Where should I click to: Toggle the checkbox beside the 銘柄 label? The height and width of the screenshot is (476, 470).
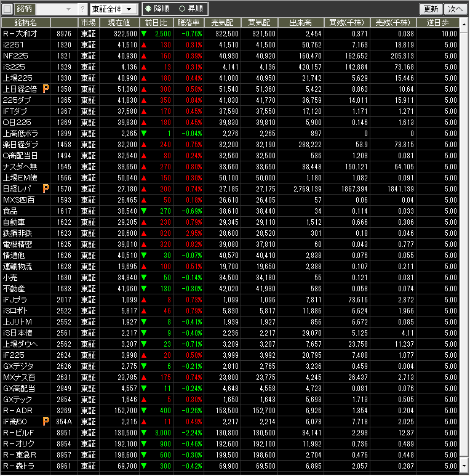(x=7, y=9)
